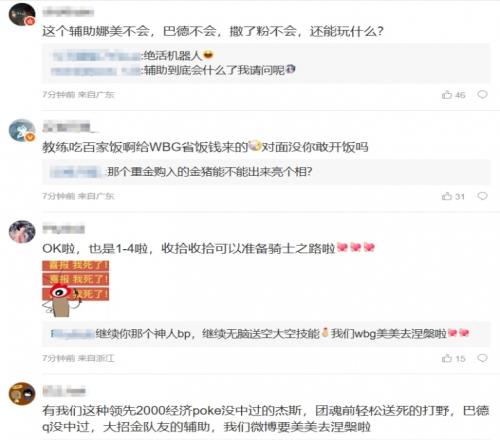Open replies for the 46-like comment

[482, 95]
